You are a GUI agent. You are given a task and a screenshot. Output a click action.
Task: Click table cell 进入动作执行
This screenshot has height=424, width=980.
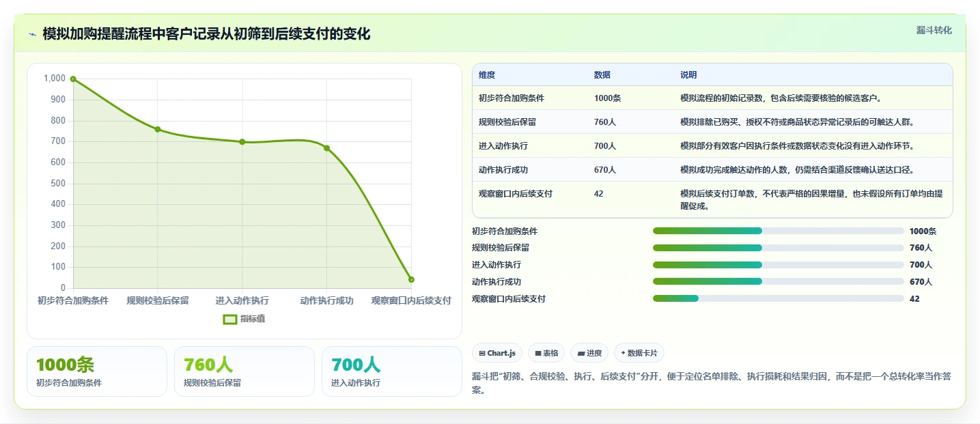[503, 146]
